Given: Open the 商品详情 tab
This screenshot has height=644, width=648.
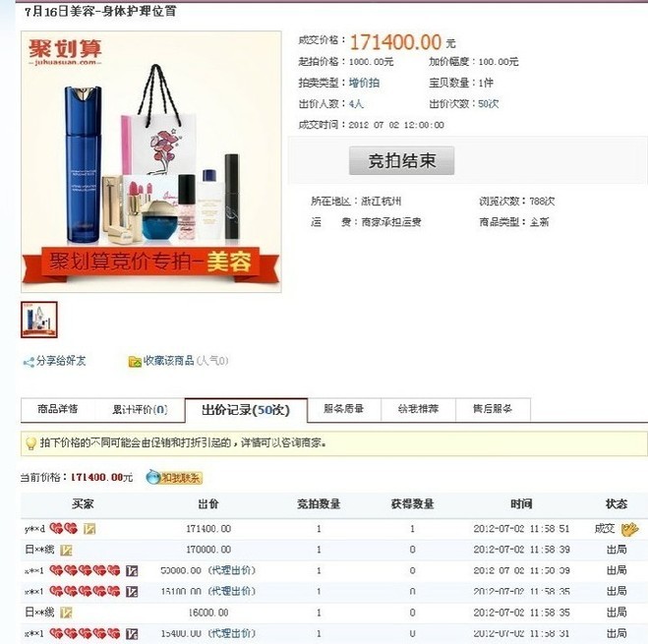Looking at the screenshot, I should click(x=57, y=409).
